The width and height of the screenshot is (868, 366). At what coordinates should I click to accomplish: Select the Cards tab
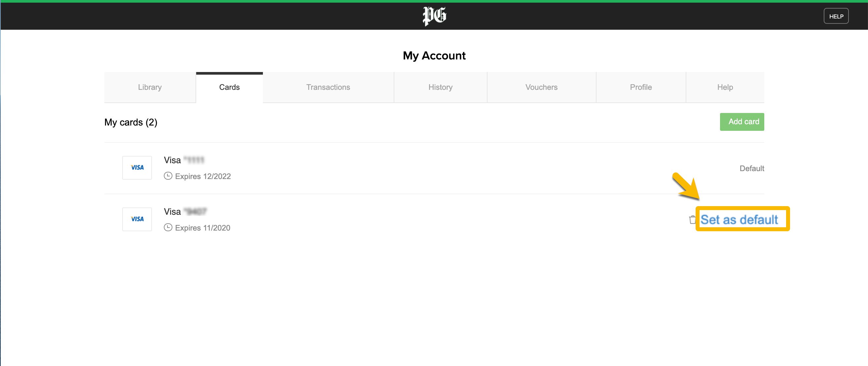coord(230,87)
